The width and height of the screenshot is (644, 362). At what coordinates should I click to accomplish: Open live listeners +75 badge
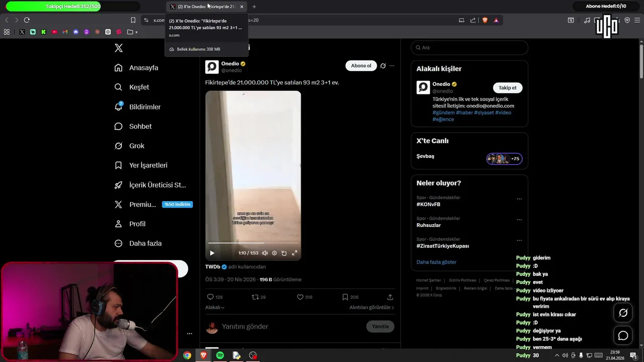click(x=504, y=159)
